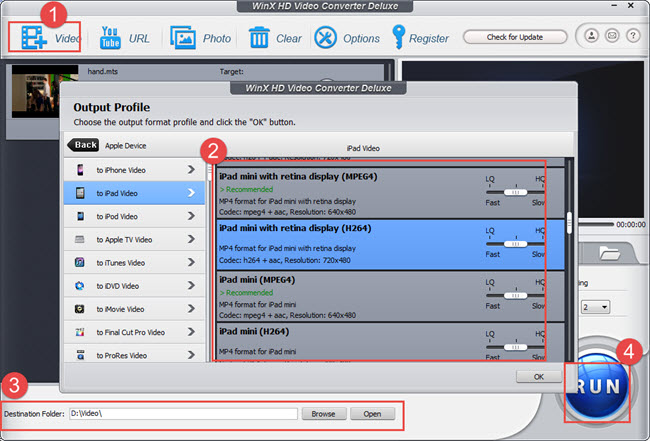Click the Photo slideshow icon
650x441 pixels.
(183, 38)
